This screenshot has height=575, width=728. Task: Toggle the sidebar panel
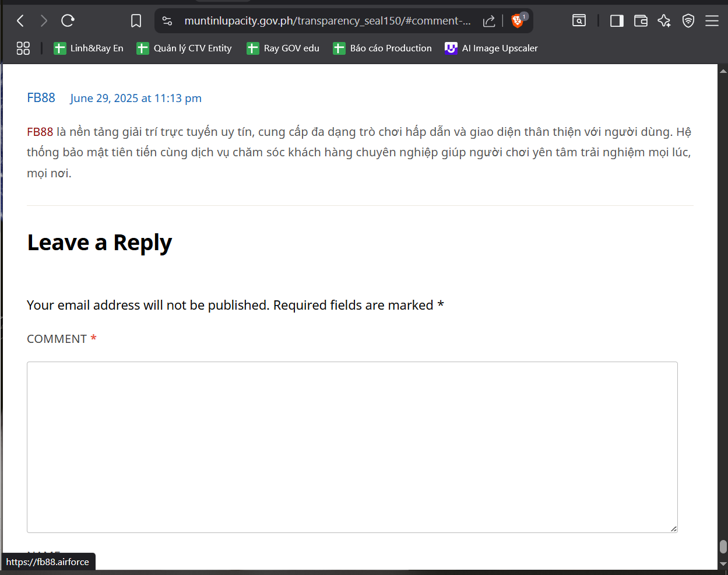pos(617,21)
